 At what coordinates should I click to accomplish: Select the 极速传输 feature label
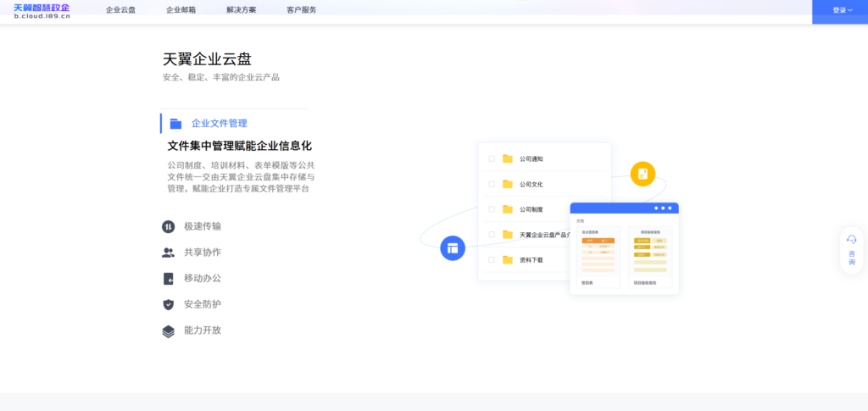coord(203,226)
